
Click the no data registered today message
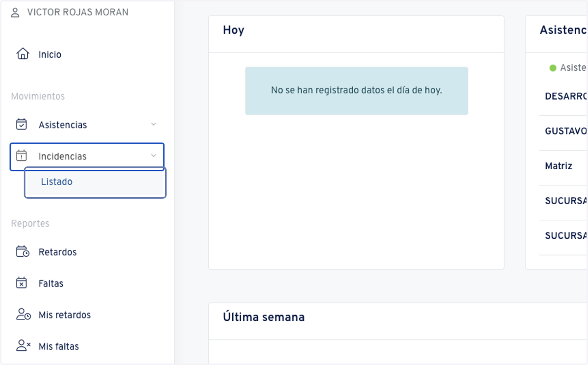pos(357,91)
